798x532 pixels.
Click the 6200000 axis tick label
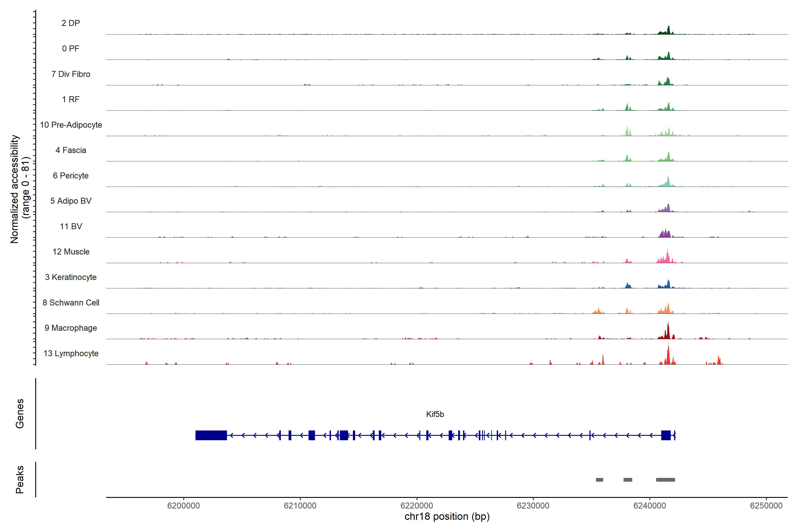pos(184,506)
